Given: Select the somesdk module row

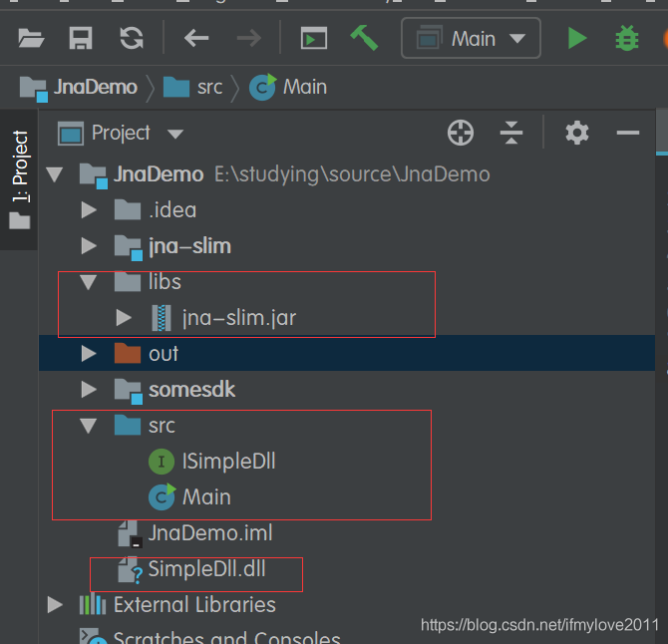Looking at the screenshot, I should click(x=347, y=390).
